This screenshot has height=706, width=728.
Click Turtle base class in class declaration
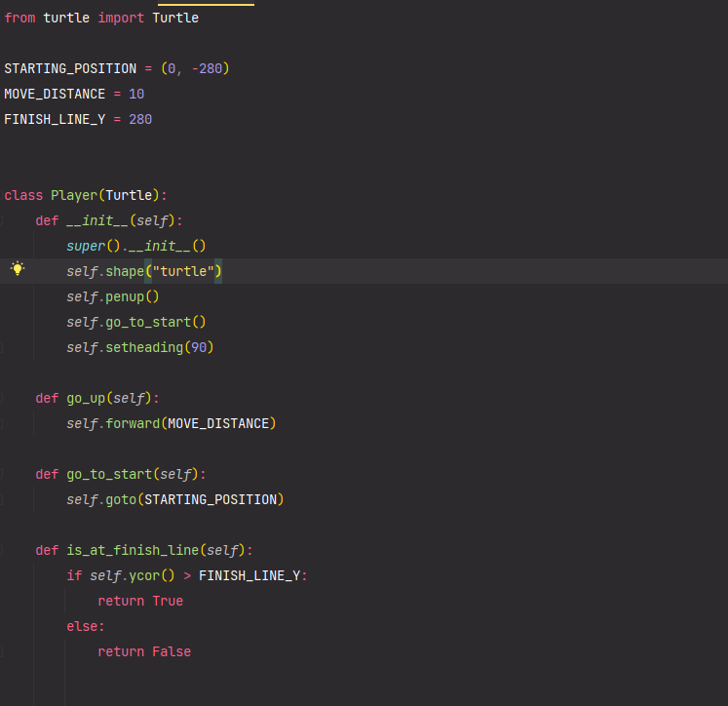129,195
